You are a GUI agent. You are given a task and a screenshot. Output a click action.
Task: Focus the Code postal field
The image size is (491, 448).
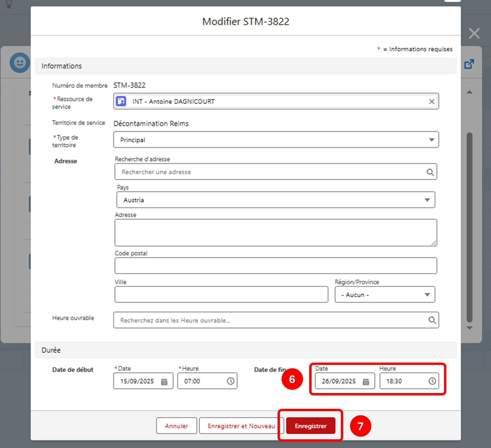[x=276, y=266]
